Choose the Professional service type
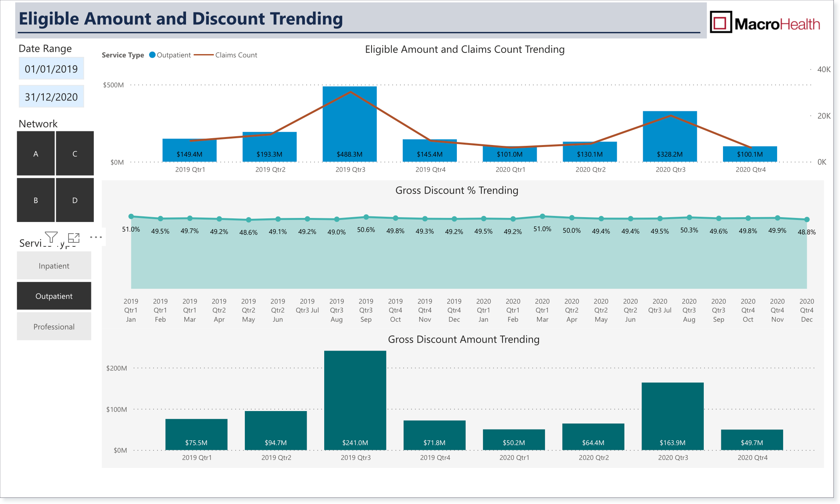The height and width of the screenshot is (504, 840). 54,327
